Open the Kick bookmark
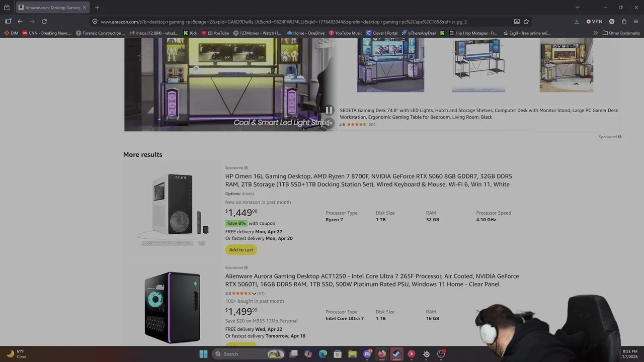 pyautogui.click(x=190, y=33)
